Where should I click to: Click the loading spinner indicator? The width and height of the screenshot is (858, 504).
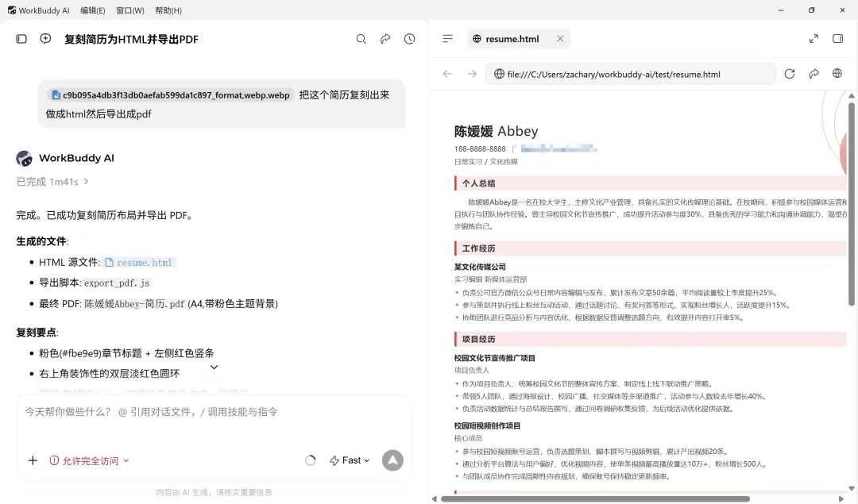click(311, 461)
